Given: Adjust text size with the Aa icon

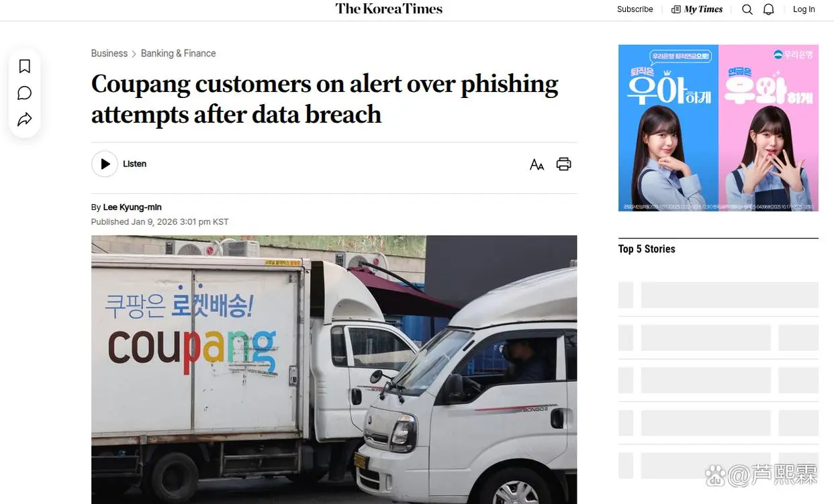Looking at the screenshot, I should [x=537, y=164].
